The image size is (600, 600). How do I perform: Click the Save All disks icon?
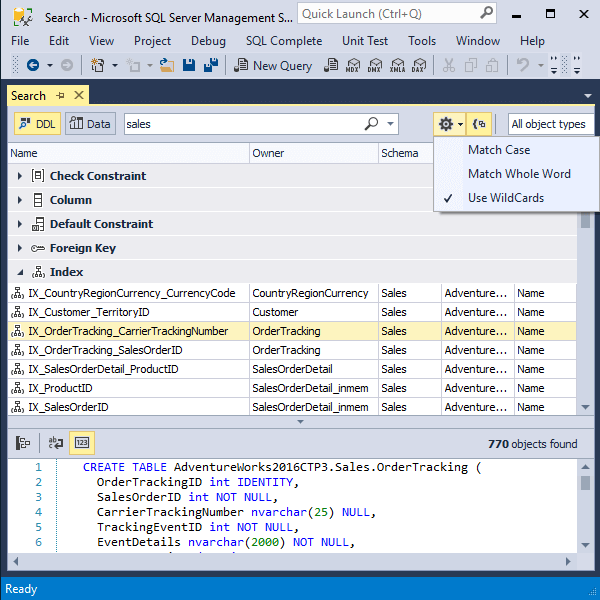(211, 65)
